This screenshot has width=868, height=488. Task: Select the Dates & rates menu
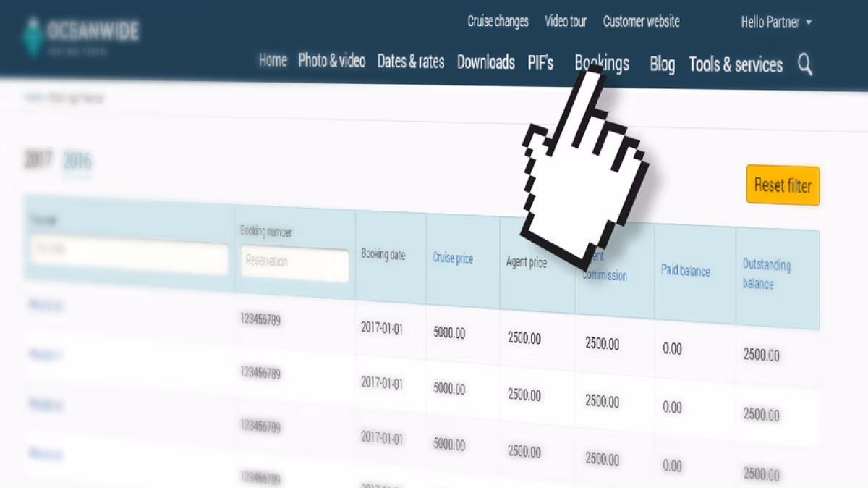click(410, 62)
